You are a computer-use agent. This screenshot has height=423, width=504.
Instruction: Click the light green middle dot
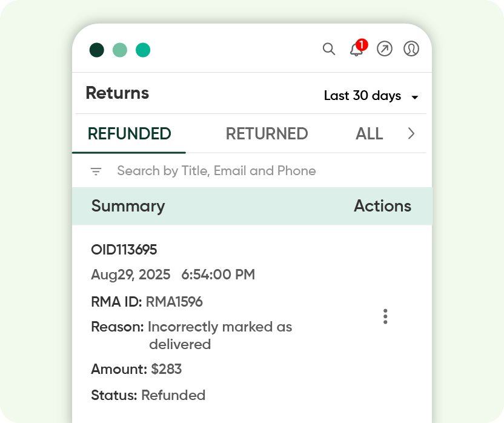[x=119, y=50]
